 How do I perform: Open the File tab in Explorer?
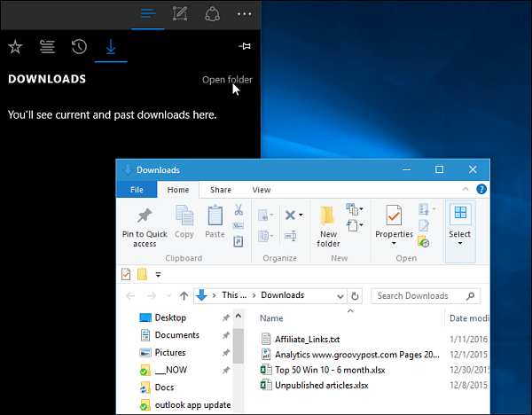(137, 190)
